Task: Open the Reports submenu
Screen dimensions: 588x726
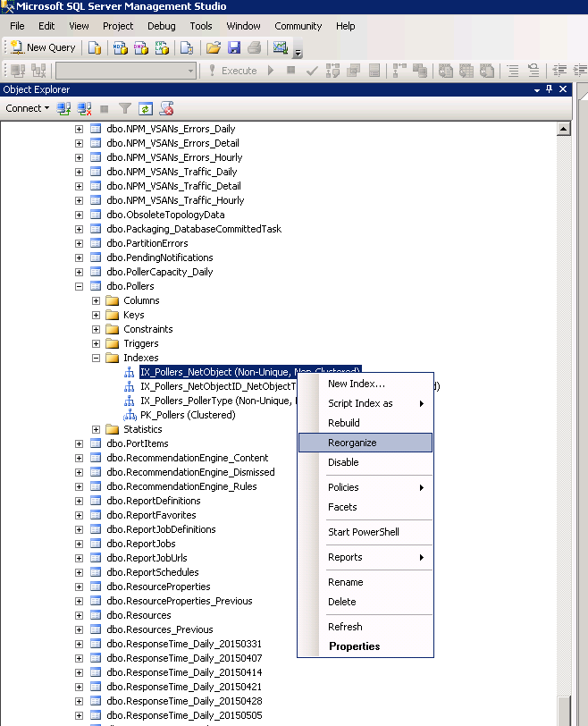Action: tap(365, 557)
